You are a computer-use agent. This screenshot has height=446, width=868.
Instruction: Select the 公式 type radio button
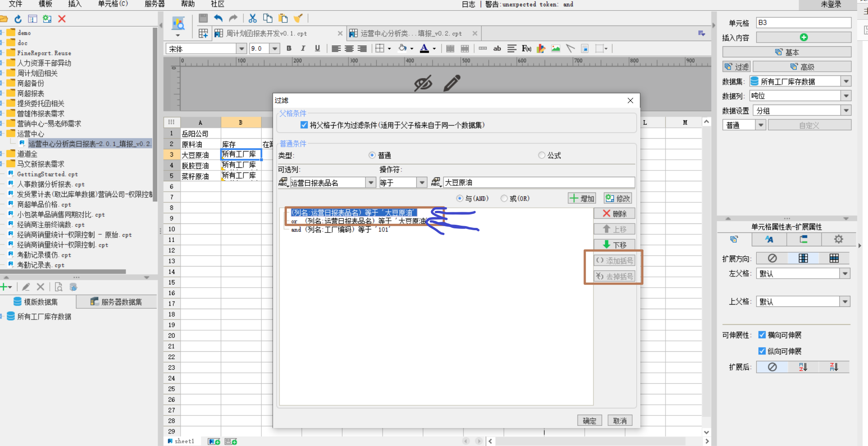(542, 155)
